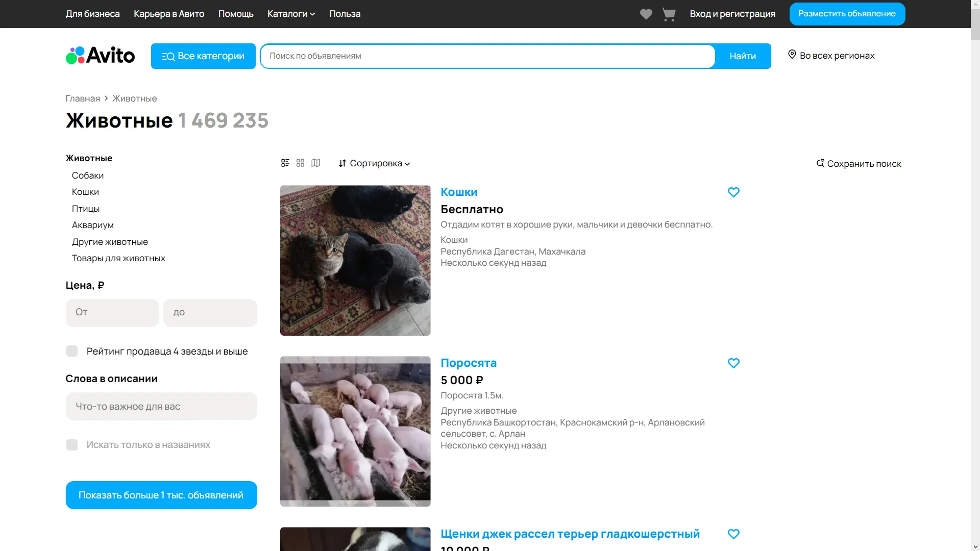Open Для бизнеса menu item
Image resolution: width=980 pixels, height=551 pixels.
[x=92, y=14]
